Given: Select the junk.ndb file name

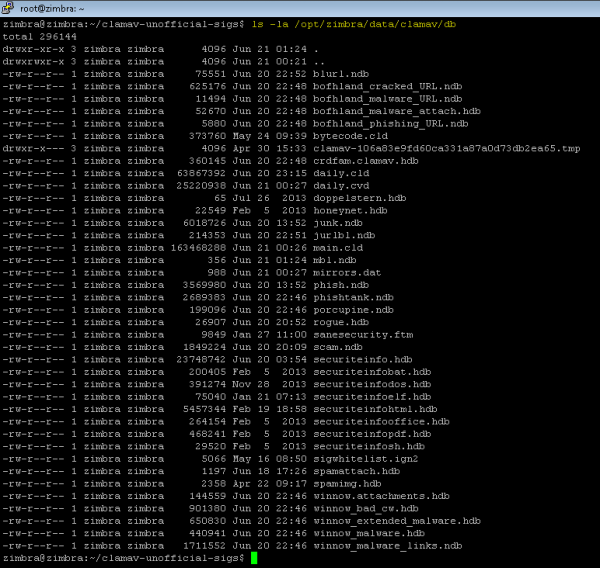Looking at the screenshot, I should point(338,223).
